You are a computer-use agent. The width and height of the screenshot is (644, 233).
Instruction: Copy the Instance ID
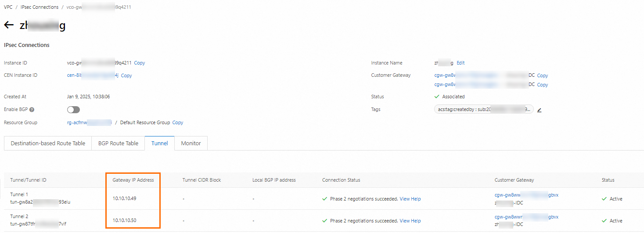[140, 63]
